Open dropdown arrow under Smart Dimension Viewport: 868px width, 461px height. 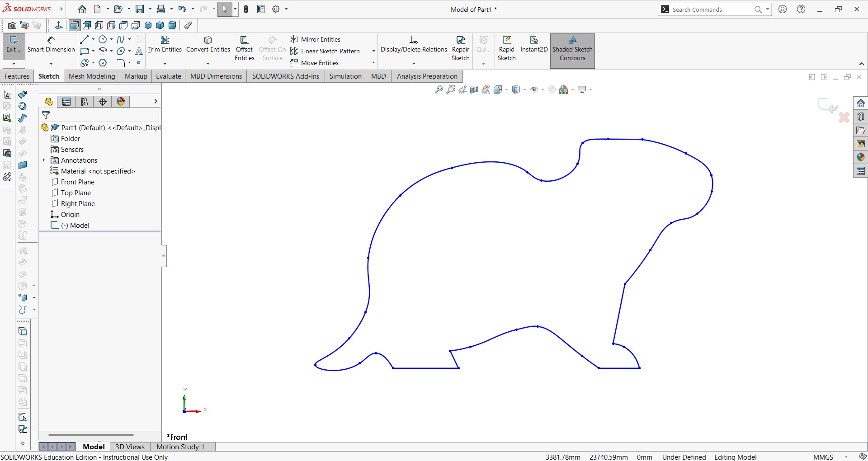[x=51, y=64]
